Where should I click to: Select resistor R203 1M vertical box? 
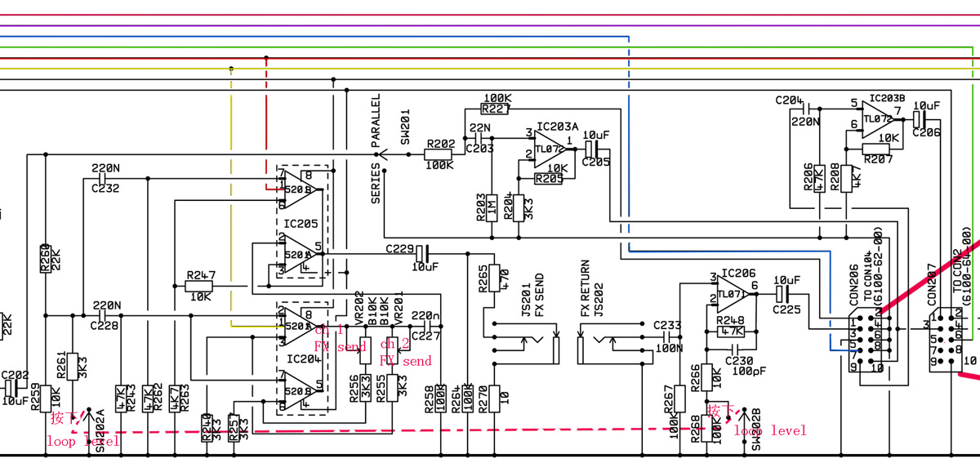tap(492, 207)
